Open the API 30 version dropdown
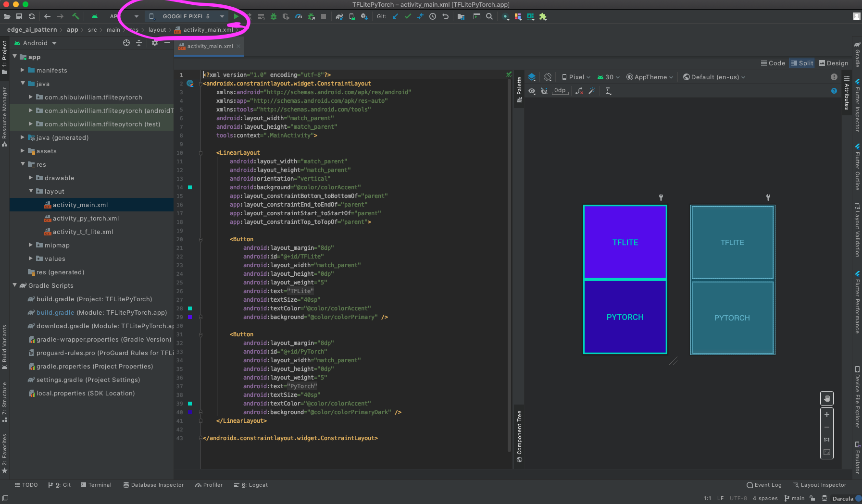The width and height of the screenshot is (862, 504). (608, 77)
